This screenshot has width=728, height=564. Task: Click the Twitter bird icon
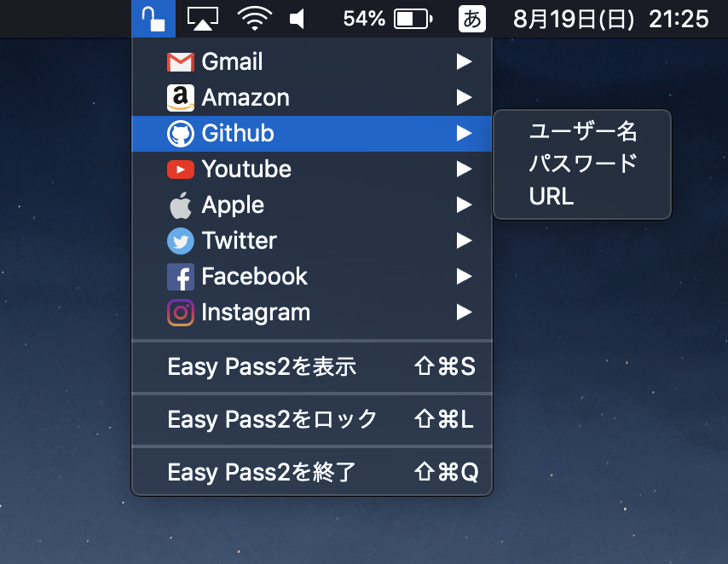pos(181,241)
